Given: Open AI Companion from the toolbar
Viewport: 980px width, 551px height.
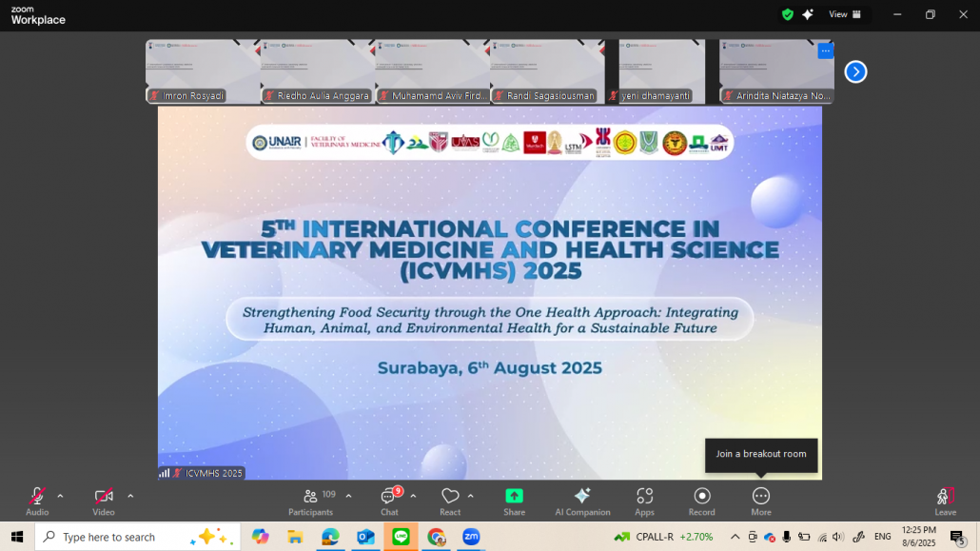Looking at the screenshot, I should coord(582,502).
